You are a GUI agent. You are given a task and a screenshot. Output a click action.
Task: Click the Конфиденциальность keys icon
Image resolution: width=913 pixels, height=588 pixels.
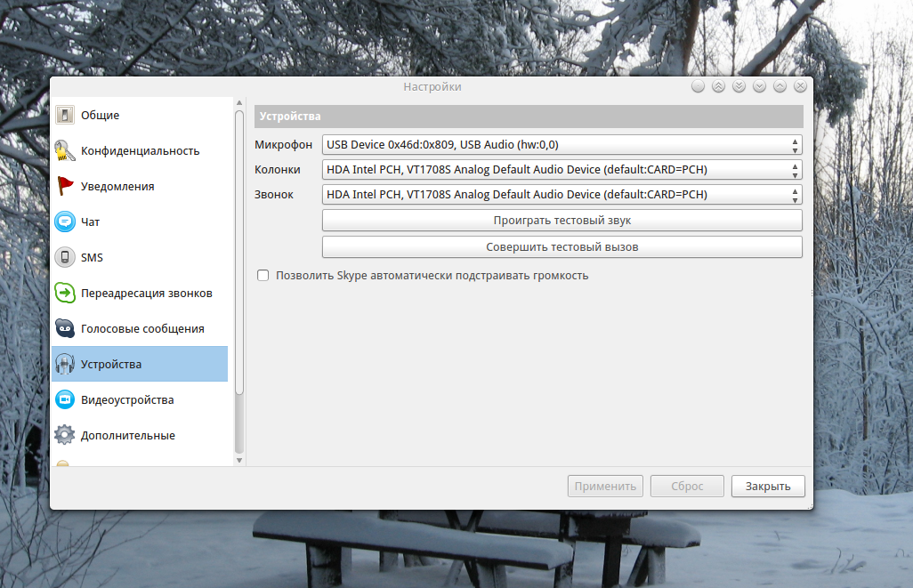point(65,150)
